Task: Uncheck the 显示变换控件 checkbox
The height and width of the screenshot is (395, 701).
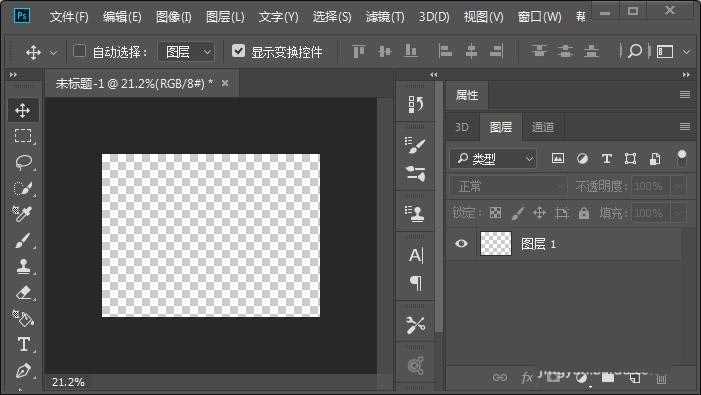Action: 239,51
